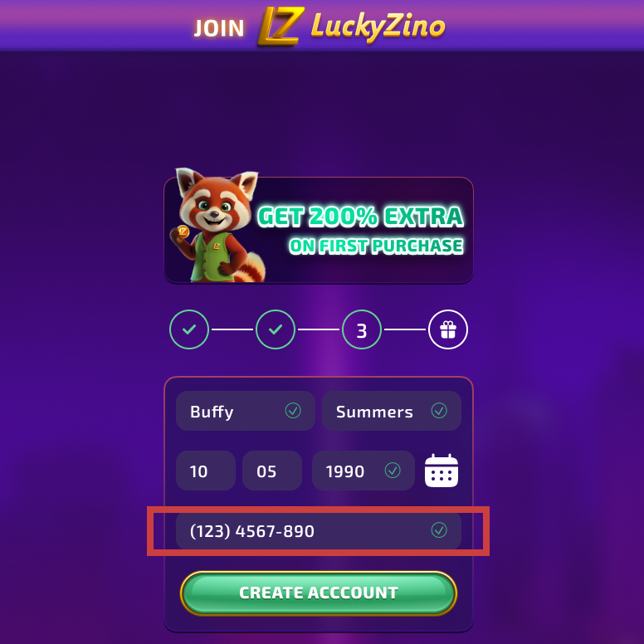The height and width of the screenshot is (644, 644).
Task: Select the second completed step checkmark
Action: (276, 329)
